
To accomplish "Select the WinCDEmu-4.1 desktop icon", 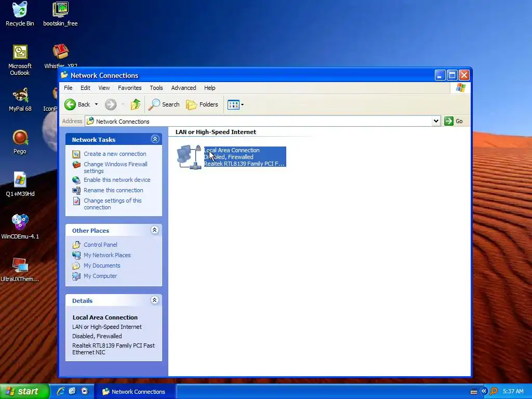I will point(20,227).
